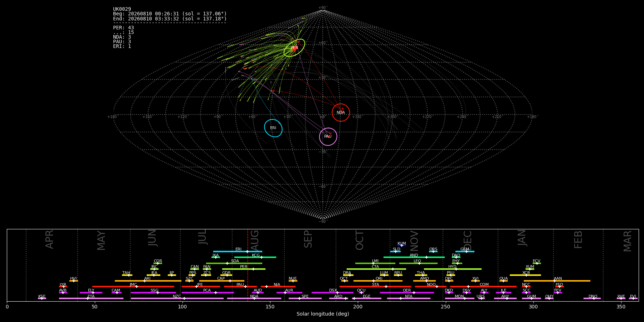Click the cyan ERI timeline bar
The width and height of the screenshot is (644, 322).
[238, 252]
